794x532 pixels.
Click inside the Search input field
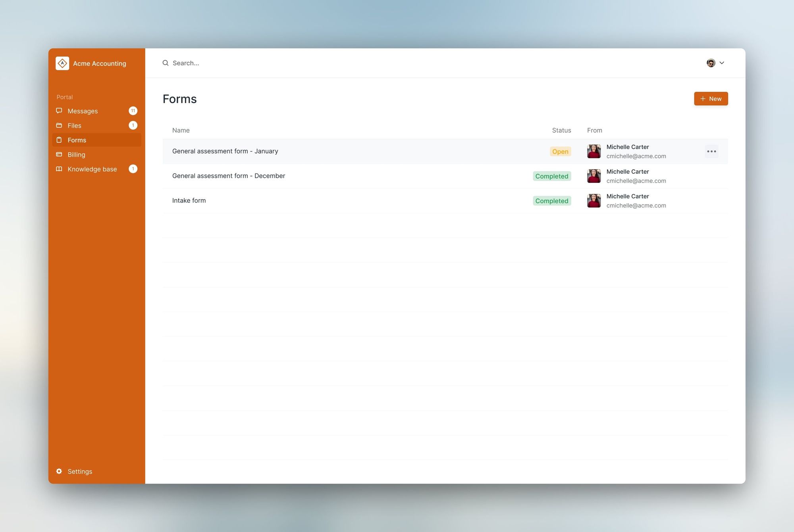[x=318, y=63]
